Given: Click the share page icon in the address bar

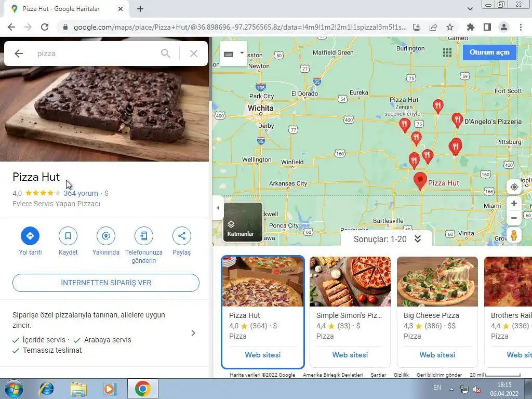Looking at the screenshot, I should click(433, 27).
